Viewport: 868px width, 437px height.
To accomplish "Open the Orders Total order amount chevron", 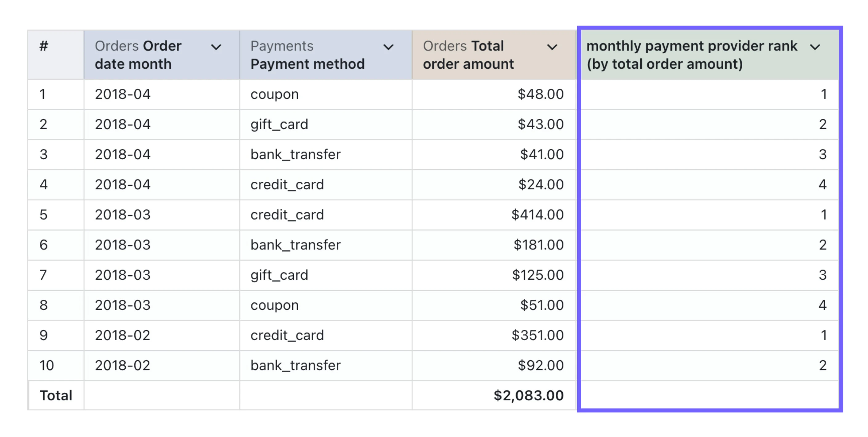I will [552, 47].
